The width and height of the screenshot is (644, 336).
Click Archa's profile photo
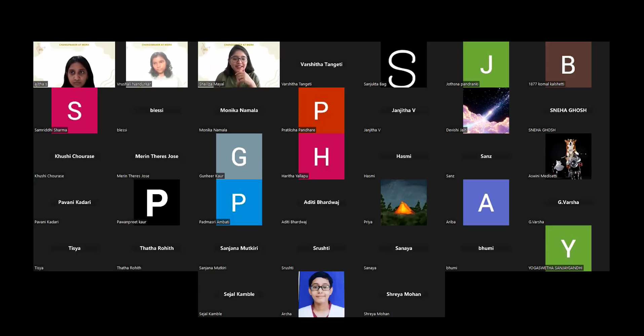321,294
